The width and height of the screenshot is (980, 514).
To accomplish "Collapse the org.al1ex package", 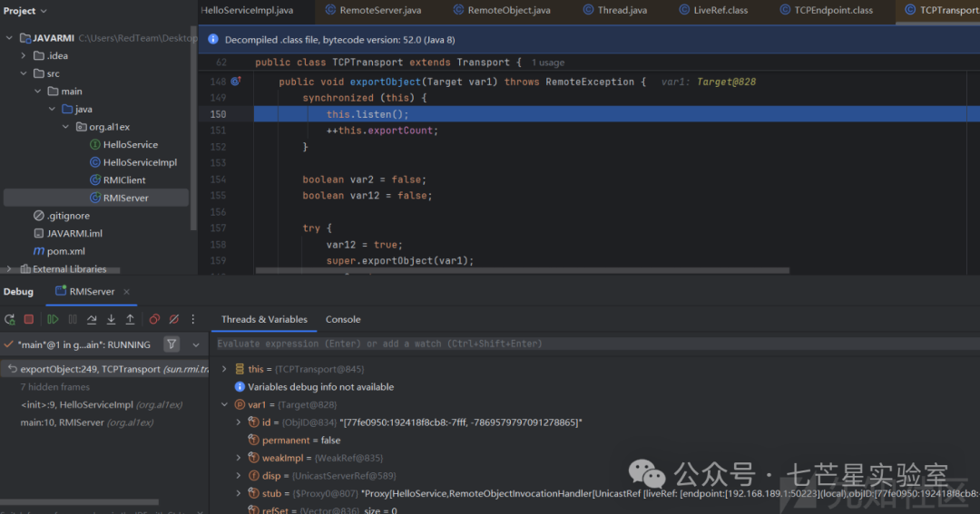I will tap(66, 127).
